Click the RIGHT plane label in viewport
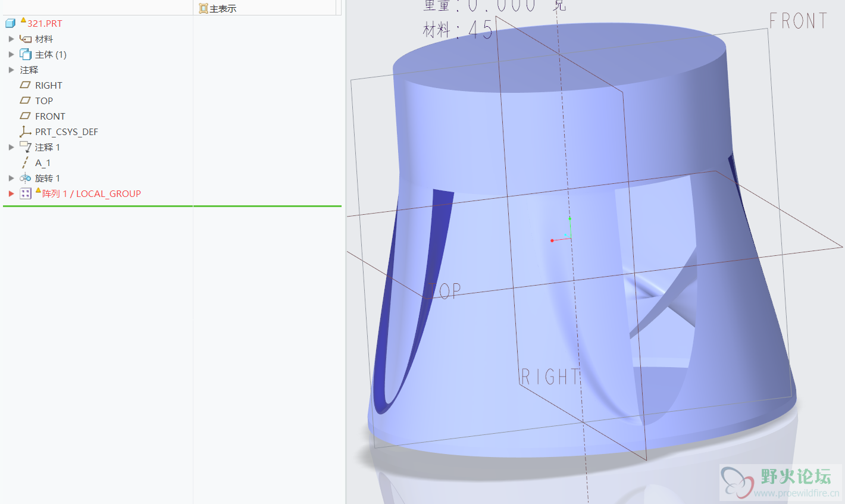The width and height of the screenshot is (845, 504). [550, 377]
